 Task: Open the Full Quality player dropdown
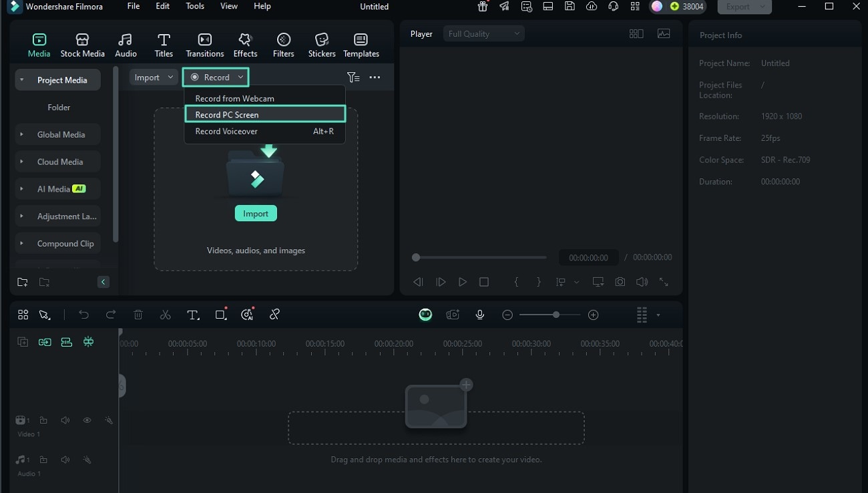click(x=484, y=33)
